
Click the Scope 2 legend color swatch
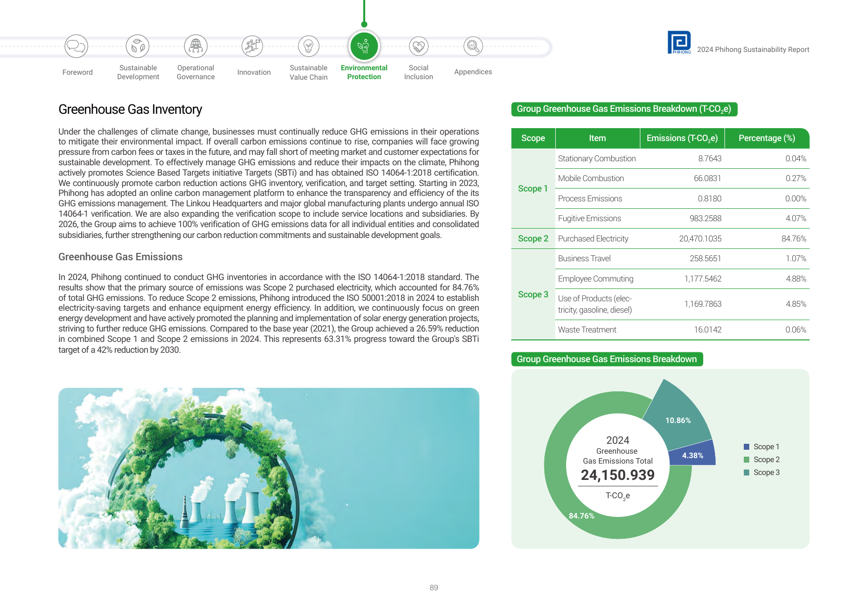coord(747,460)
